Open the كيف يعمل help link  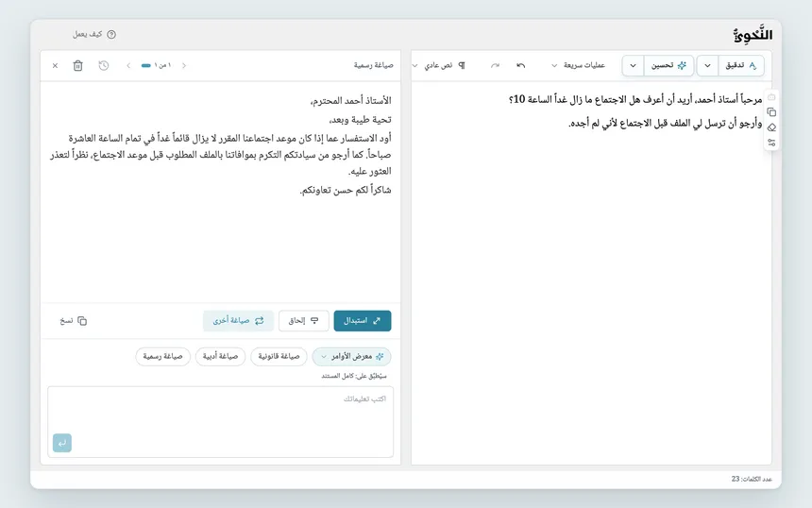pyautogui.click(x=94, y=34)
